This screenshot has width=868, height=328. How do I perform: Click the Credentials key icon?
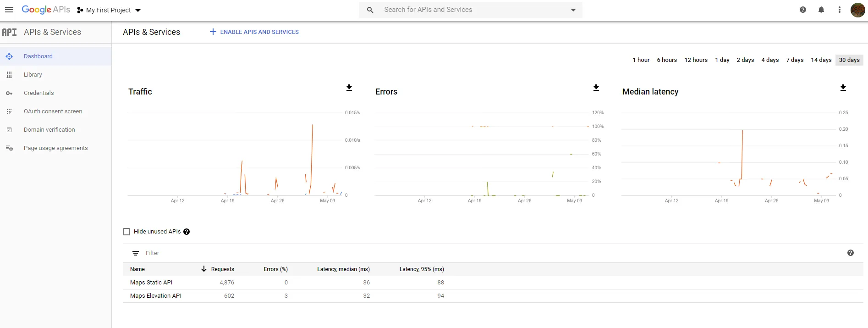tap(9, 93)
